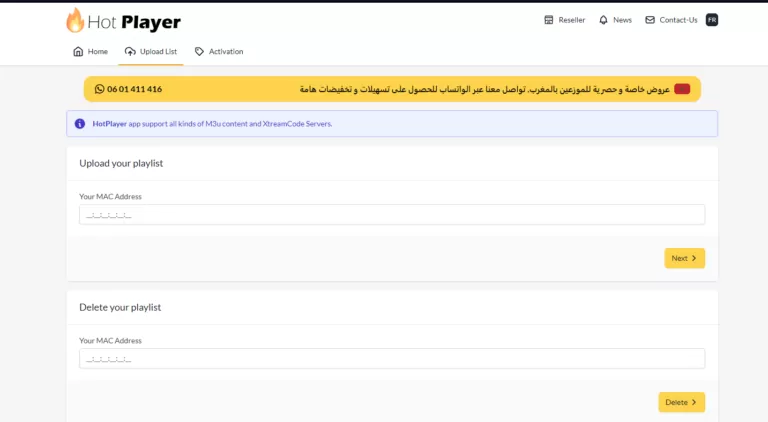The height and width of the screenshot is (422, 768).
Task: Click the News bell icon
Action: pos(603,20)
